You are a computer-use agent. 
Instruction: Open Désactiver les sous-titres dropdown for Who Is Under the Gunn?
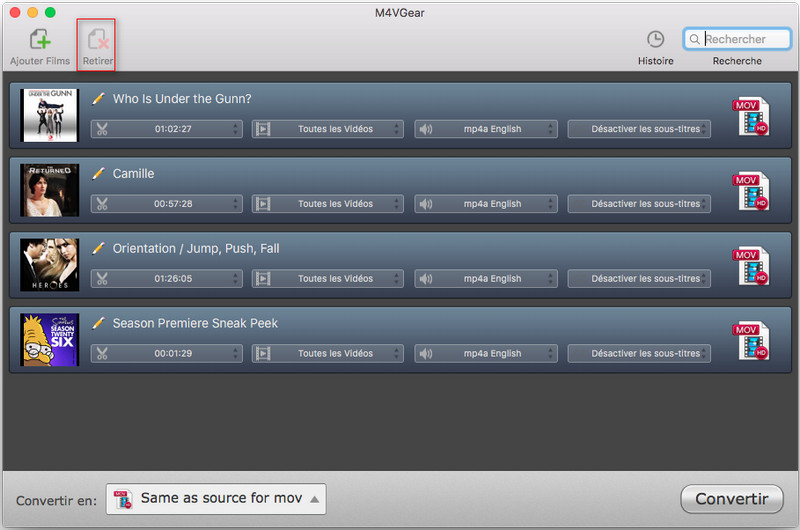coord(639,129)
